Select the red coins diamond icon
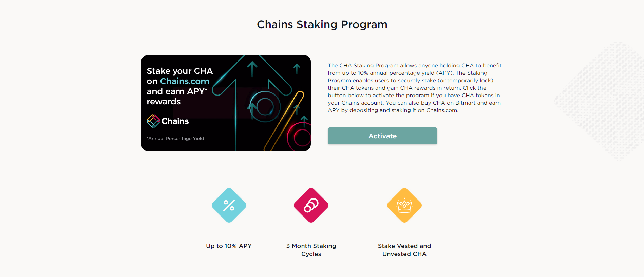 [311, 205]
